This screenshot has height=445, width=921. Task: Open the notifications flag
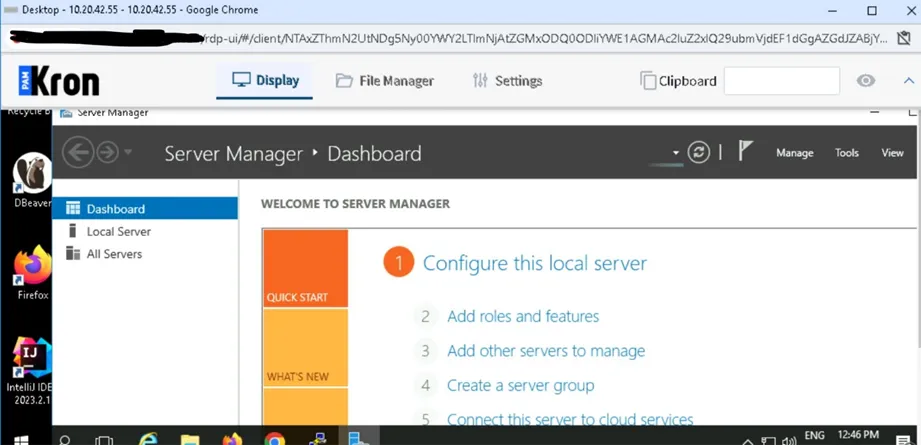[x=745, y=151]
